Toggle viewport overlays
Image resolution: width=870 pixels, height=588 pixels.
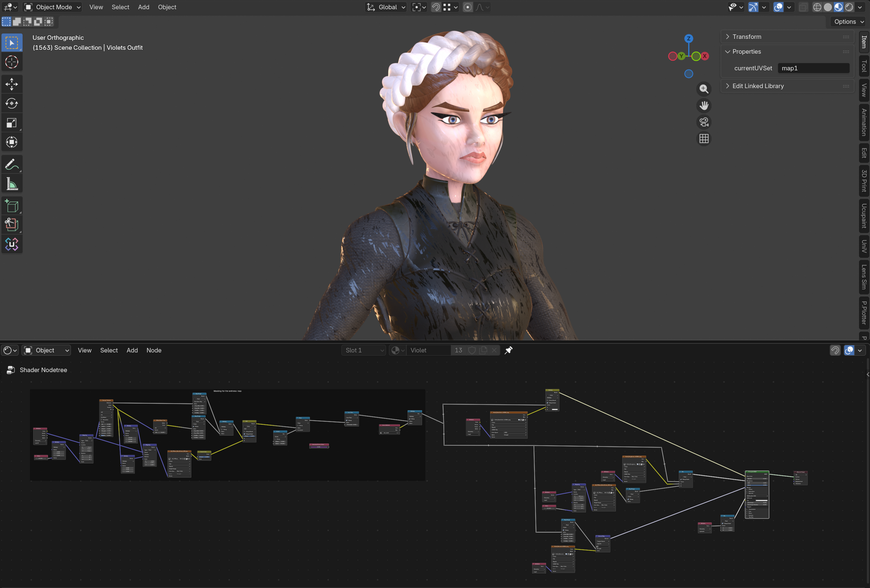coord(778,7)
